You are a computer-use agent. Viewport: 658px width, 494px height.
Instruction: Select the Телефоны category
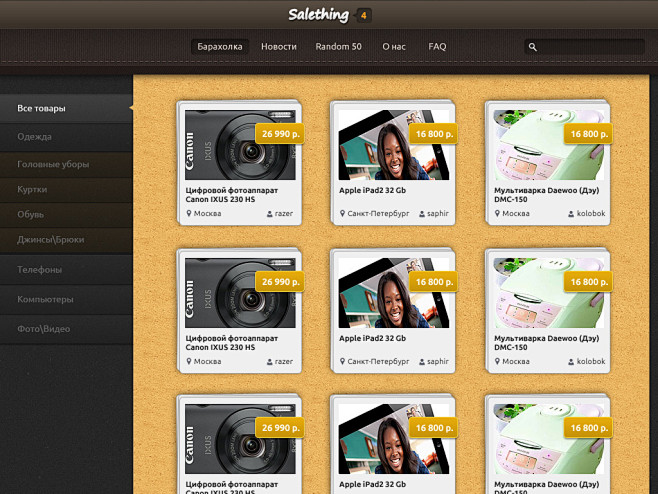click(66, 269)
